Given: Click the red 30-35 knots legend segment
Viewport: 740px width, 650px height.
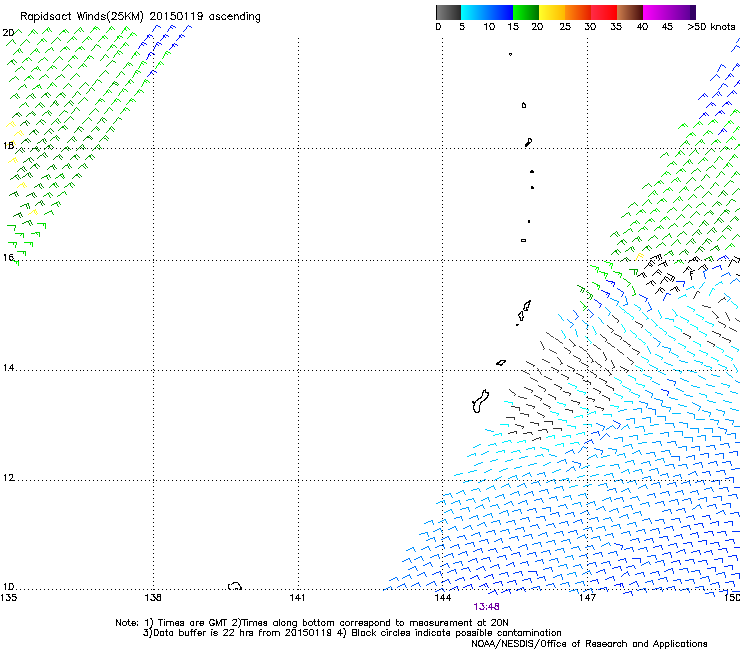Looking at the screenshot, I should [604, 12].
